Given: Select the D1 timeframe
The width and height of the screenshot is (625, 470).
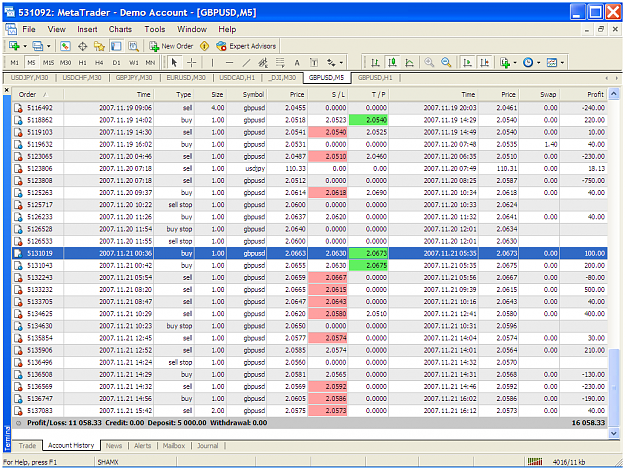Looking at the screenshot, I should 116,63.
